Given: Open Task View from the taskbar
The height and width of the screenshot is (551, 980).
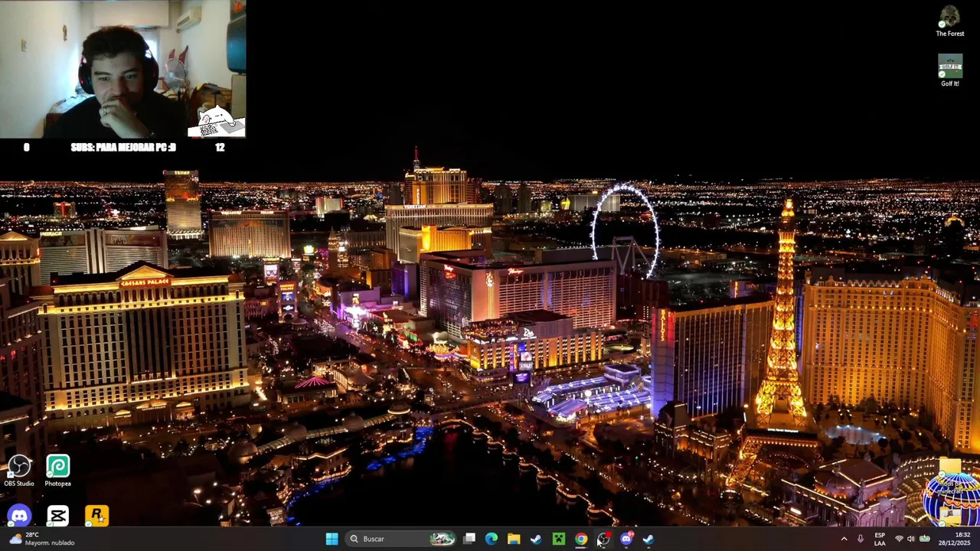Looking at the screenshot, I should pos(469,539).
